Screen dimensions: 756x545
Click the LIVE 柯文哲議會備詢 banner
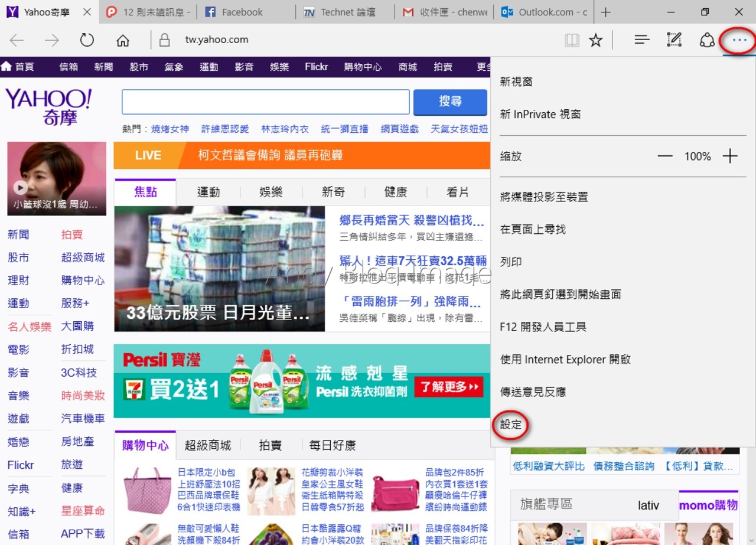click(x=301, y=155)
